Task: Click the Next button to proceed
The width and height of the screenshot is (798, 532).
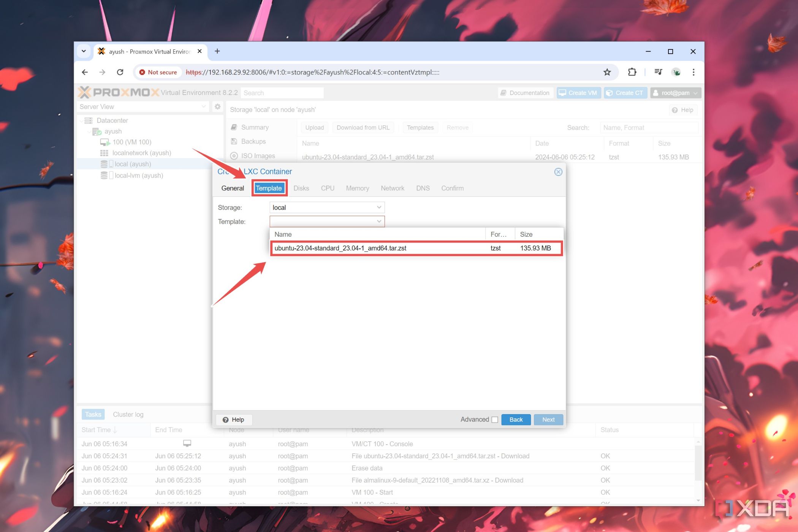Action: tap(547, 420)
